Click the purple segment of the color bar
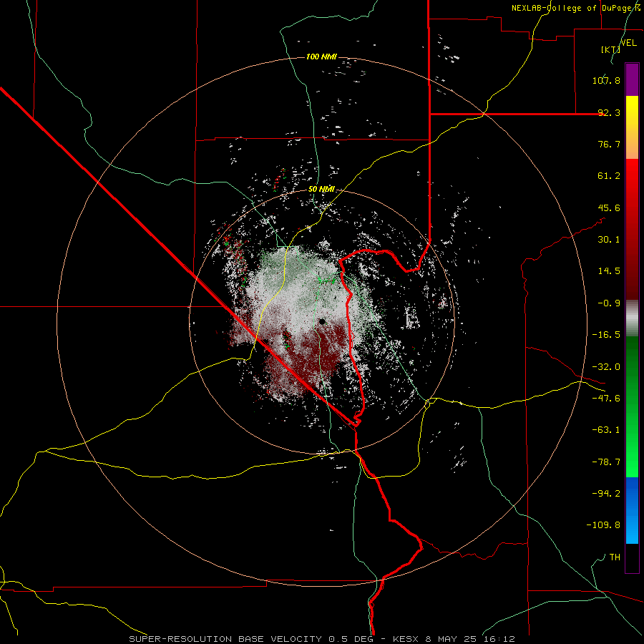Viewport: 644px width, 644px height. [632, 79]
